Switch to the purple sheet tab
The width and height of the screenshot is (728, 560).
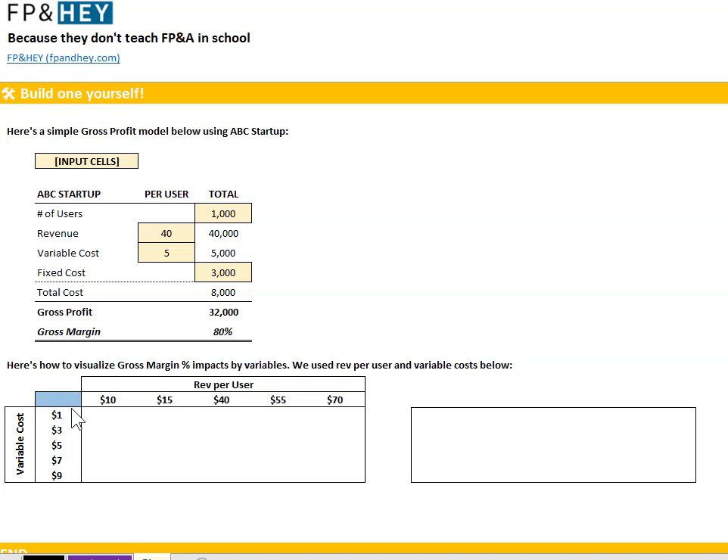point(100,557)
